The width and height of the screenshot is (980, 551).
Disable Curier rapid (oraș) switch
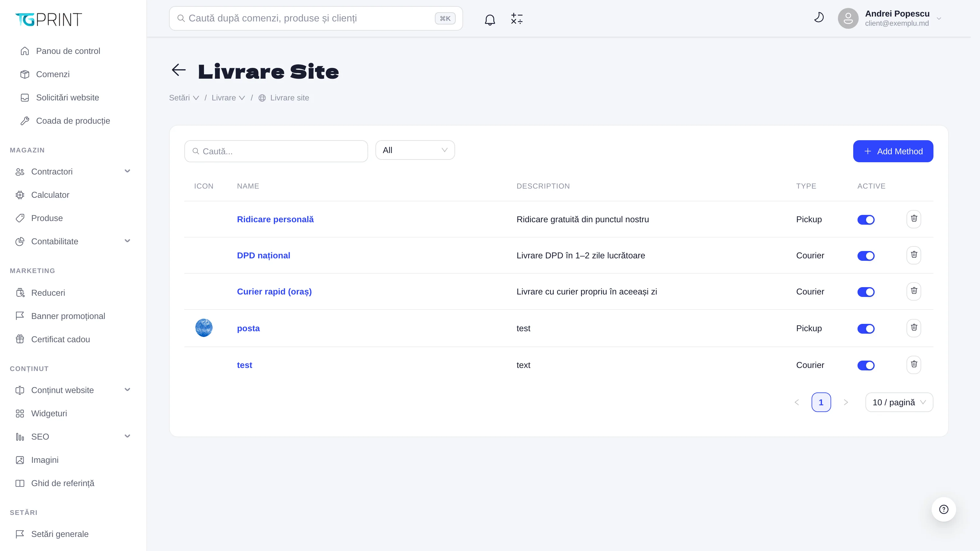coord(866,292)
